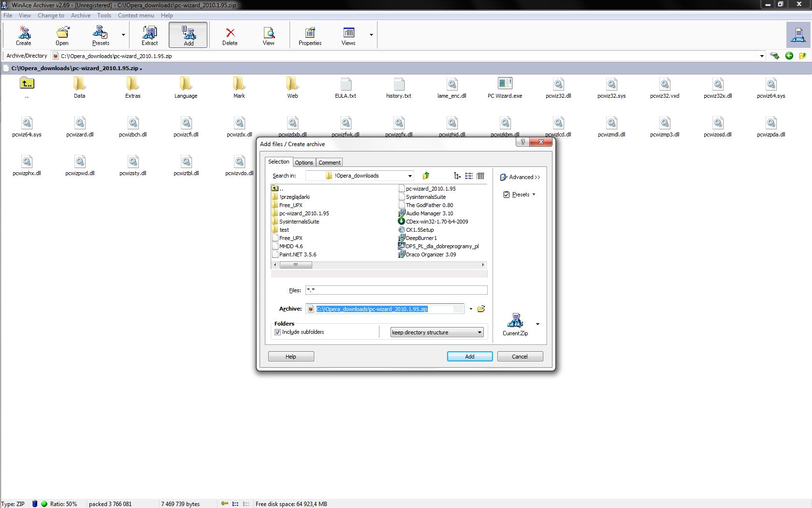This screenshot has height=508, width=812.
Task: Select Draco Organizer 3.09 in dialog list
Action: click(427, 254)
